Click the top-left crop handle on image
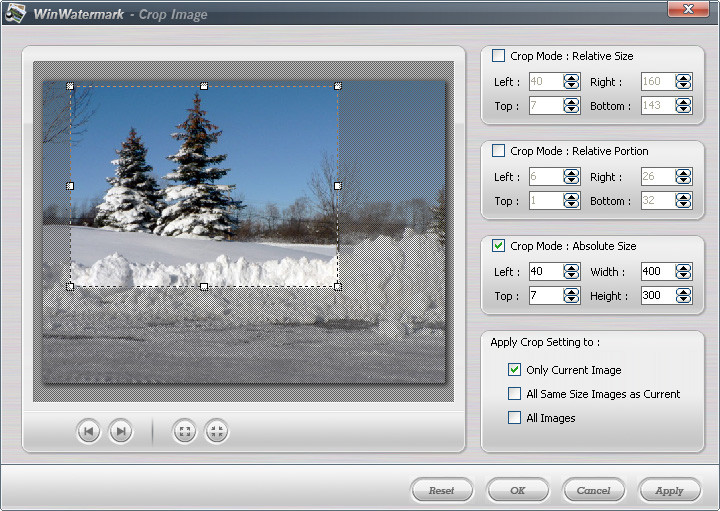The image size is (720, 511). 70,86
